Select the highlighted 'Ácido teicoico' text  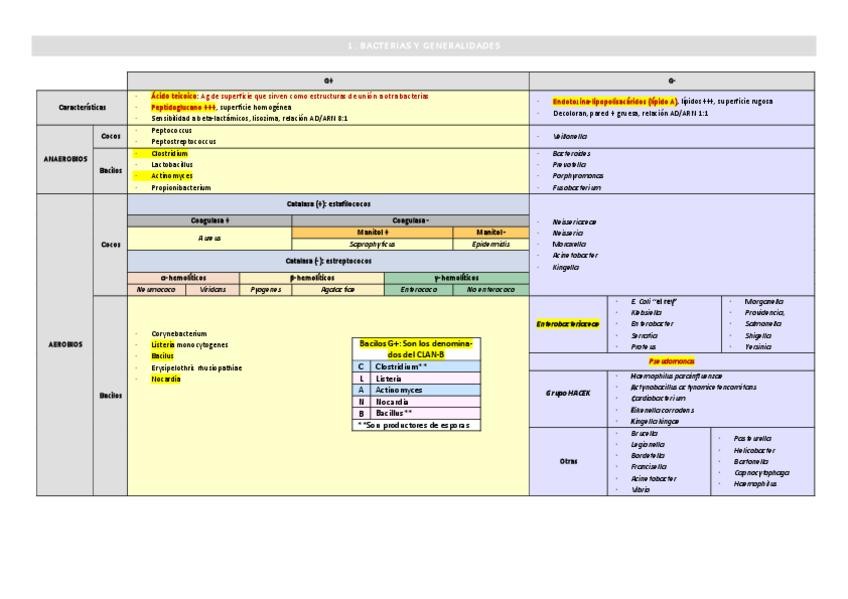(x=174, y=96)
